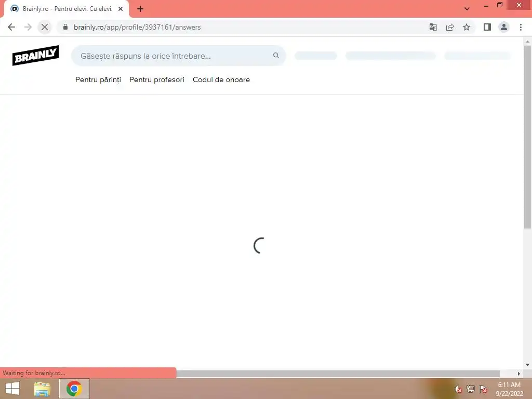Open File Explorer from the taskbar
This screenshot has height=399, width=532.
pos(42,389)
